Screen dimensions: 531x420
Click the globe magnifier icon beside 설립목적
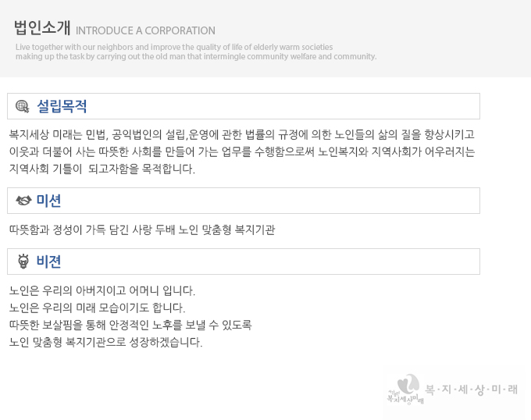pos(23,106)
